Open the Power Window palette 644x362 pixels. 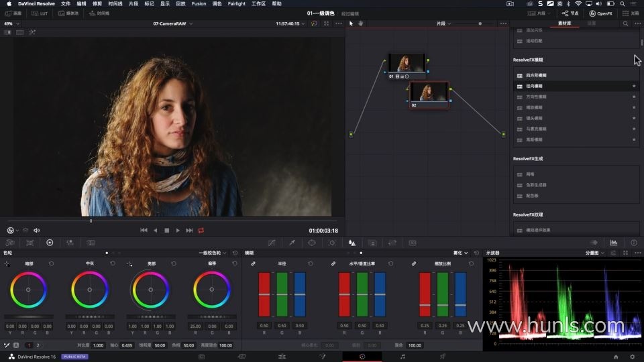click(312, 243)
